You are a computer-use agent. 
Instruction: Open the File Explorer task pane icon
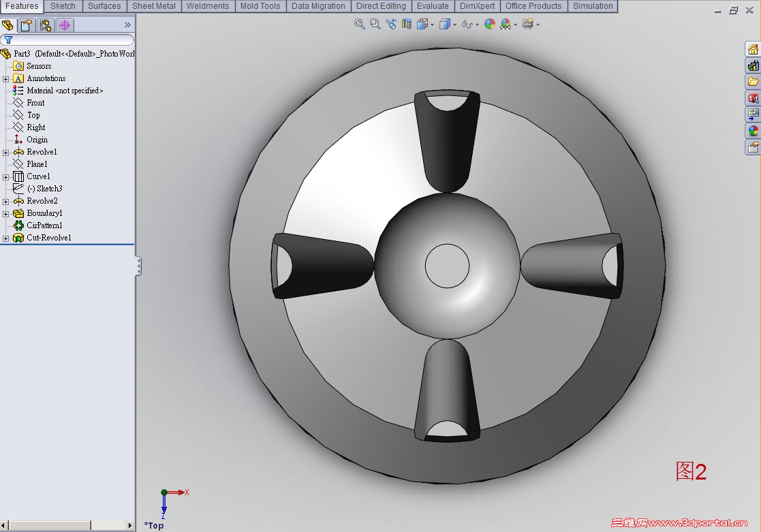[x=753, y=82]
